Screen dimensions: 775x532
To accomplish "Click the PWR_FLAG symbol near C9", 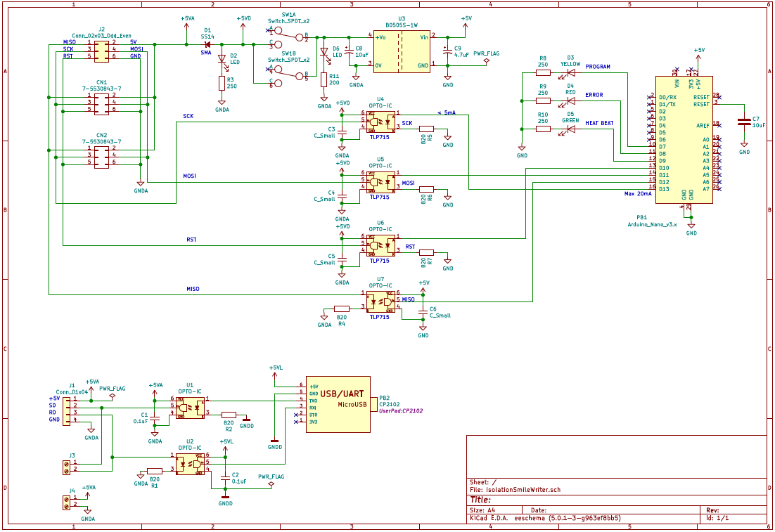I will coord(487,60).
